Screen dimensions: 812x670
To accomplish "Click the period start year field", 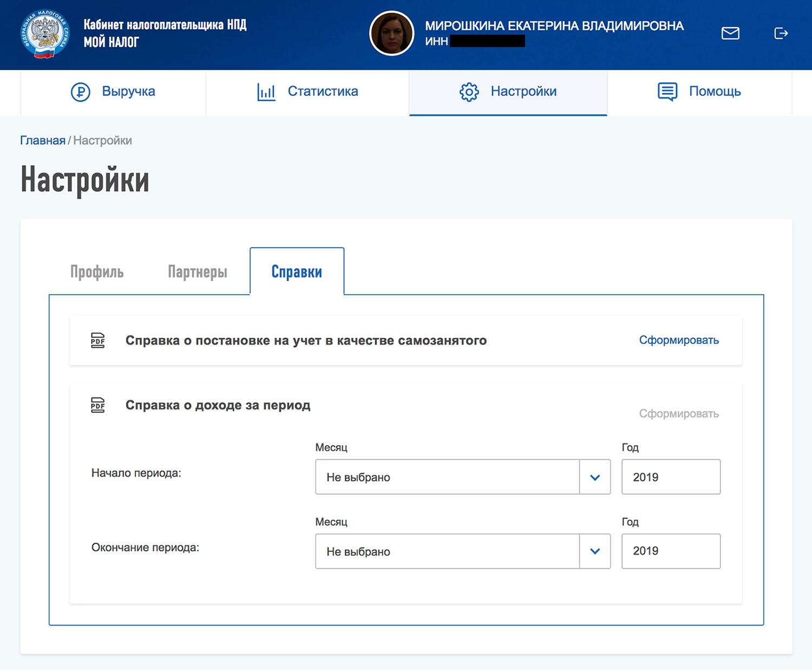I will click(x=671, y=477).
